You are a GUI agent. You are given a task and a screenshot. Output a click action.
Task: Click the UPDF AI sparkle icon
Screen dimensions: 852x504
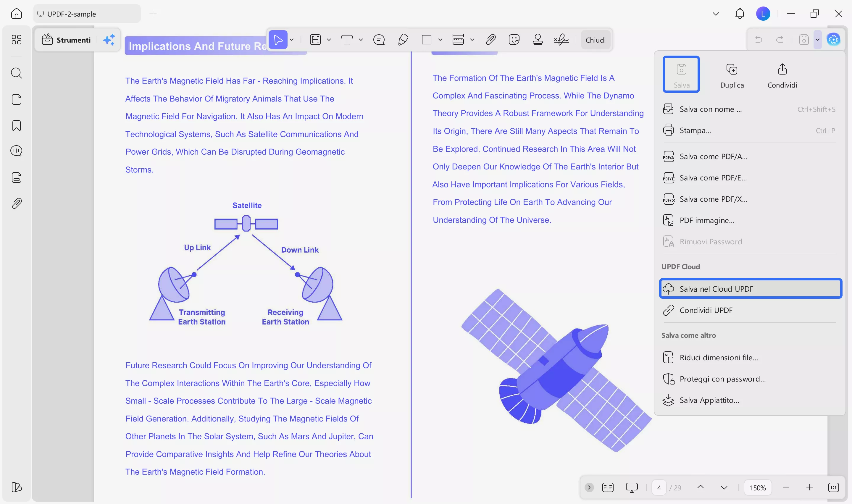pyautogui.click(x=109, y=40)
